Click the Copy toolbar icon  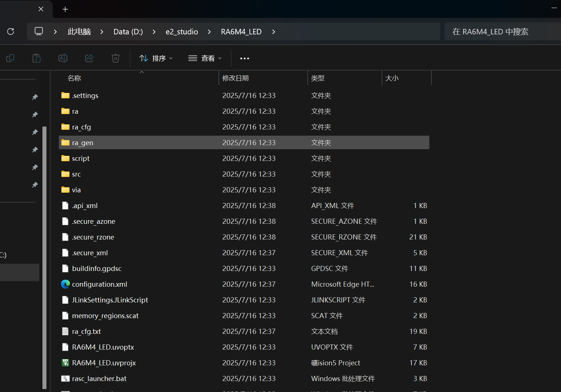pos(10,58)
